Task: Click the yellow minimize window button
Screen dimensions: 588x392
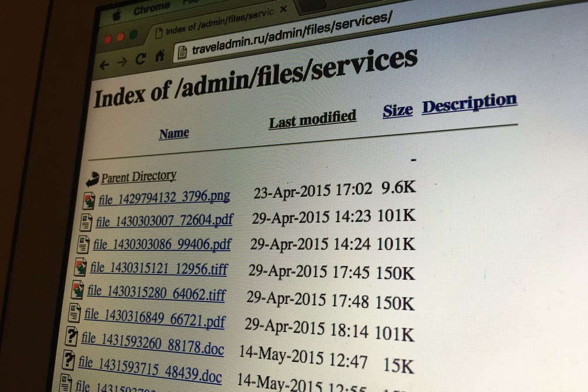Action: tap(121, 37)
